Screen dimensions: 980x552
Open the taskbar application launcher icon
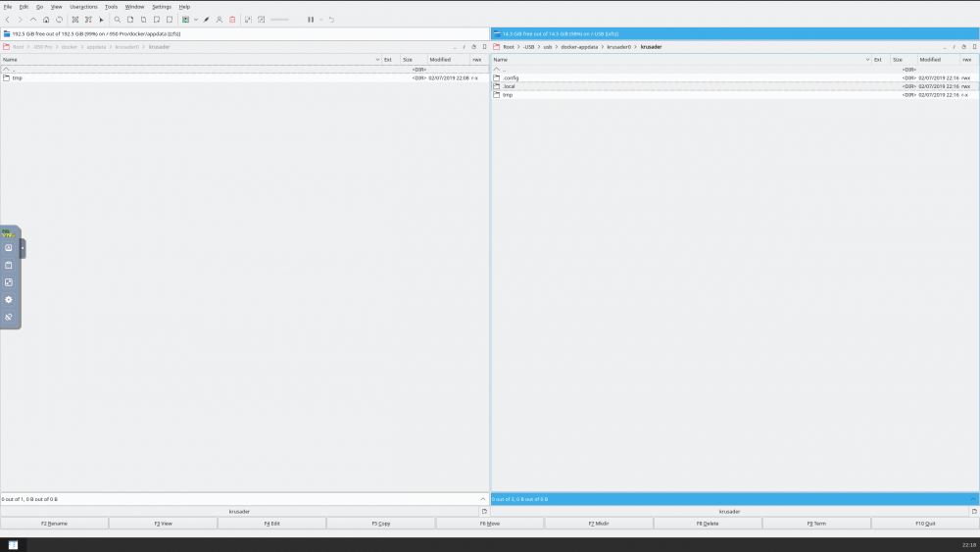13,544
